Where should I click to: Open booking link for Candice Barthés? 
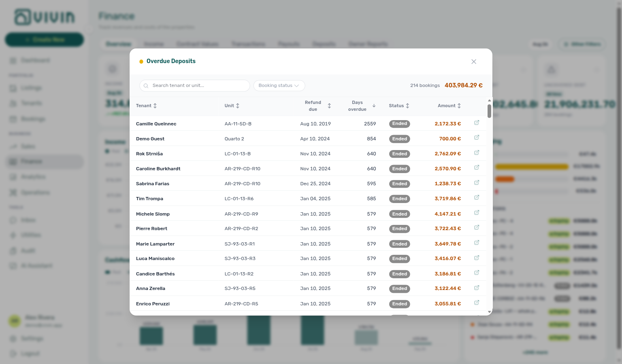477,273
